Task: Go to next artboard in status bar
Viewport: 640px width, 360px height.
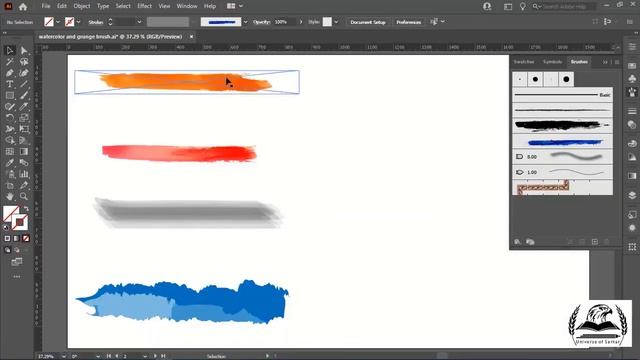Action: [155, 356]
